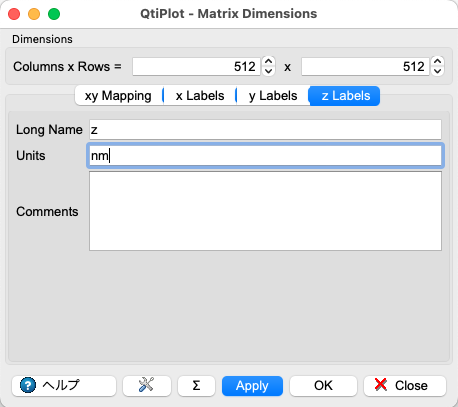Decrease the Rows value with down arrow

pyautogui.click(x=437, y=71)
